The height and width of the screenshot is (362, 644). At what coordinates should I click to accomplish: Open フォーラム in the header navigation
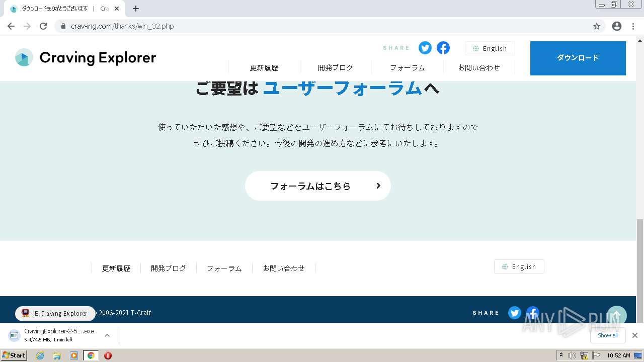coord(408,67)
